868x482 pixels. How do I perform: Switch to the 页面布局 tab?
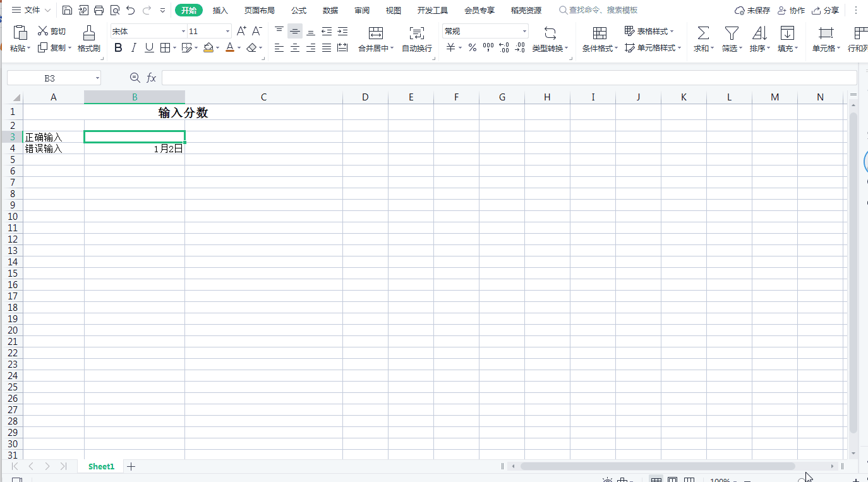point(260,10)
